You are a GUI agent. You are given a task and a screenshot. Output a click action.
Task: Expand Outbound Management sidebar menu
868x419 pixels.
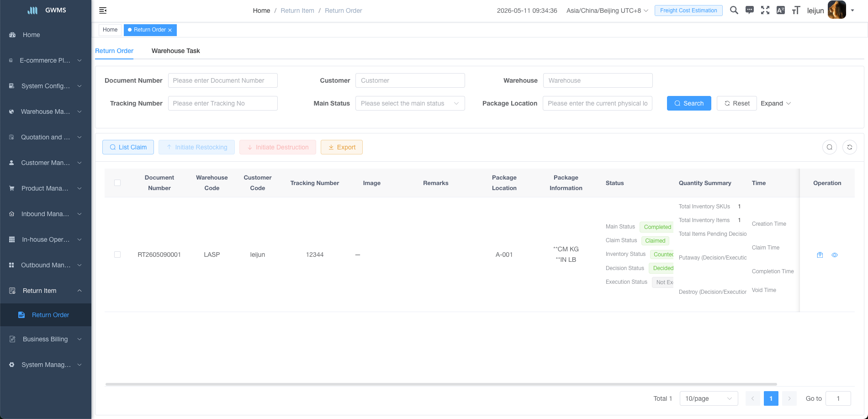coord(46,265)
